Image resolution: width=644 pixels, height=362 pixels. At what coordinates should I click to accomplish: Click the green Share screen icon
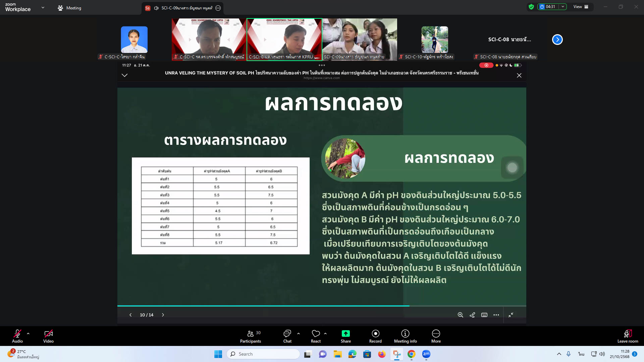pyautogui.click(x=345, y=334)
